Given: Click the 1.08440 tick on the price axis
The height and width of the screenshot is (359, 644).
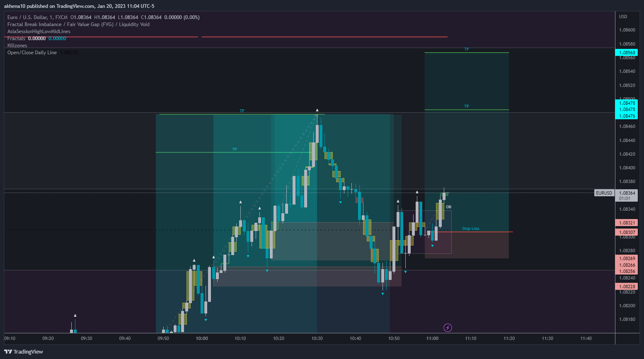Looking at the screenshot, I should [x=627, y=140].
